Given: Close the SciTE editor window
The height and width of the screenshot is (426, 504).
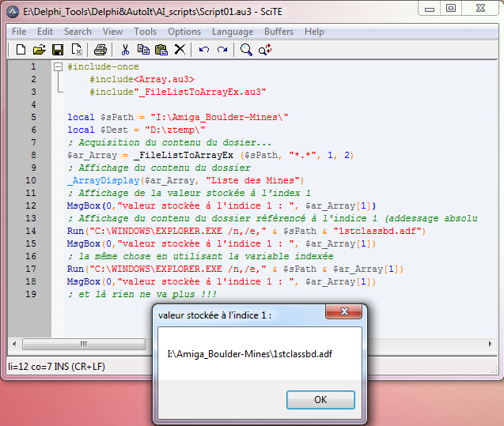Looking at the screenshot, I should [x=480, y=9].
